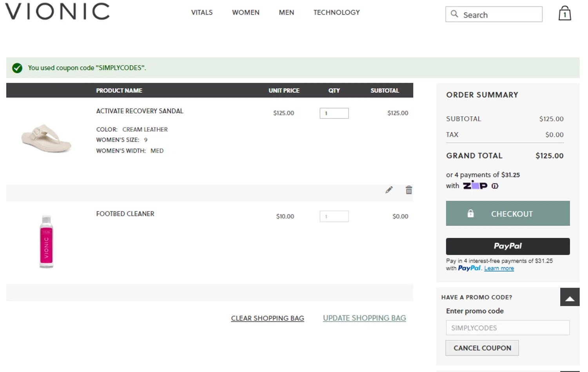Open the Activate Recovery Sandal product name
588x372 pixels.
(140, 111)
